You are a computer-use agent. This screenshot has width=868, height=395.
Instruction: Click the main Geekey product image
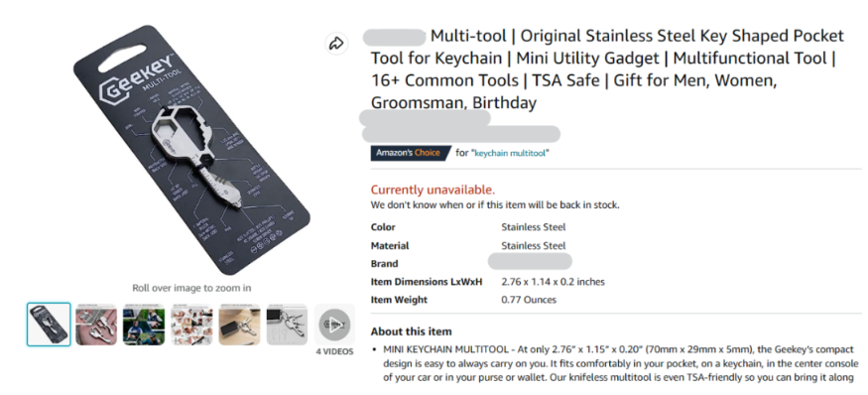[x=191, y=150]
